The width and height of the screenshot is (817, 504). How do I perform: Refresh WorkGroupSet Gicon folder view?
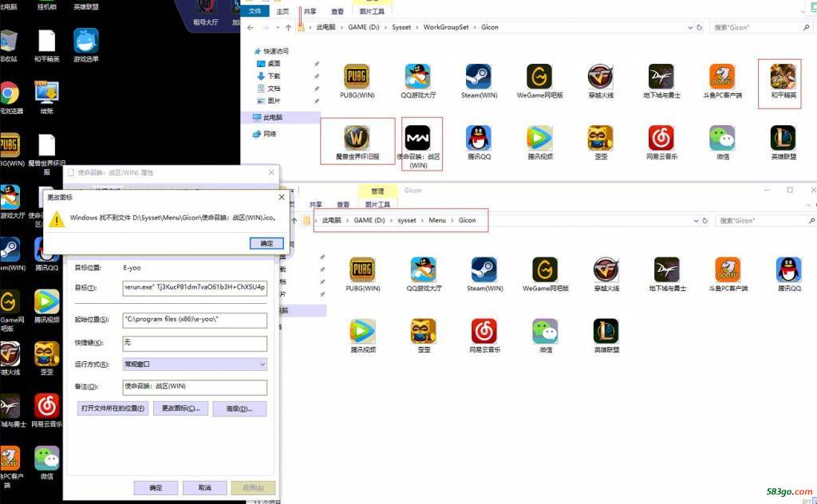[699, 27]
